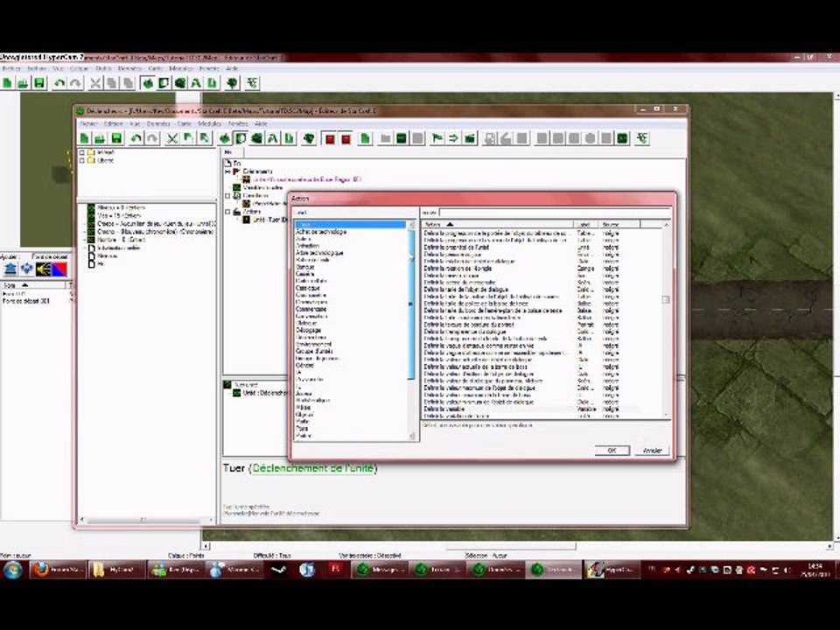The image size is (840, 630).
Task: Click rightmost green icon in trigger editor toolbar
Action: tap(641, 138)
